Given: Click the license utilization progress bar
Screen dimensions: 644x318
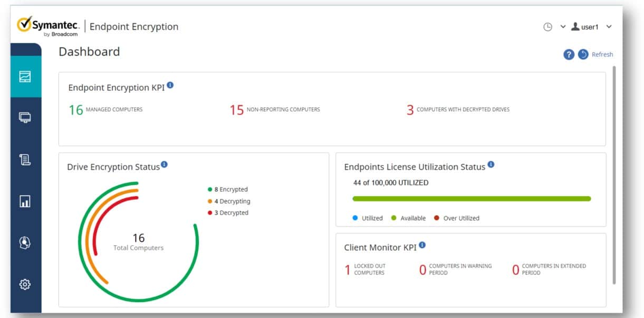Looking at the screenshot, I should click(x=472, y=199).
